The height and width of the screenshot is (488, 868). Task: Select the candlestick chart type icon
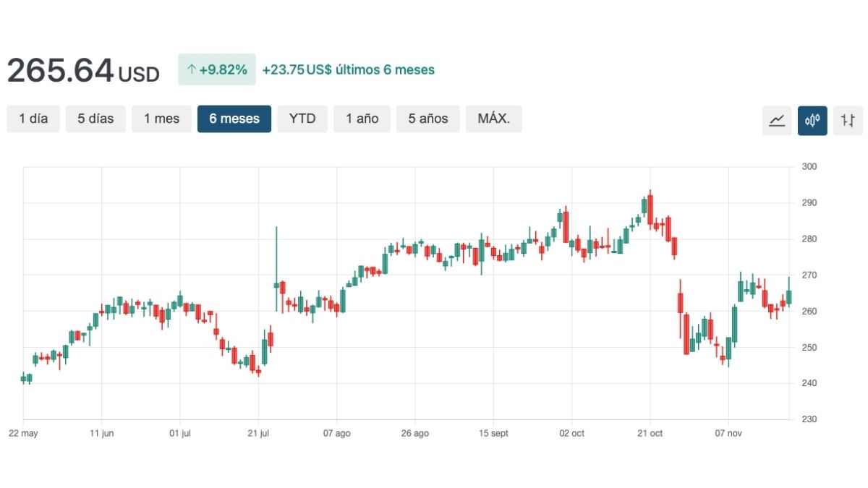click(x=812, y=120)
